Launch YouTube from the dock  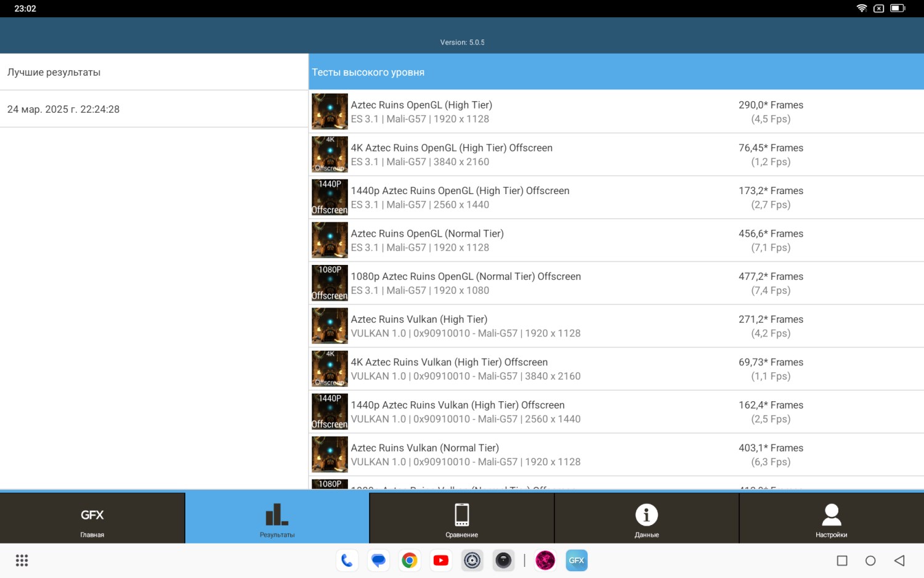point(441,560)
